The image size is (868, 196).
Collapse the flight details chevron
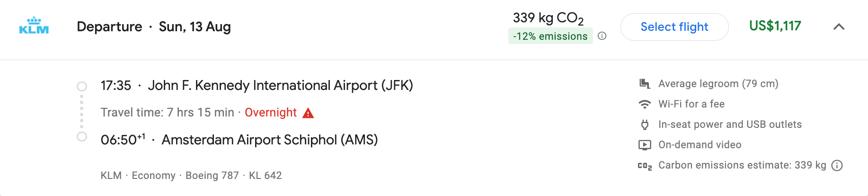pos(839,27)
